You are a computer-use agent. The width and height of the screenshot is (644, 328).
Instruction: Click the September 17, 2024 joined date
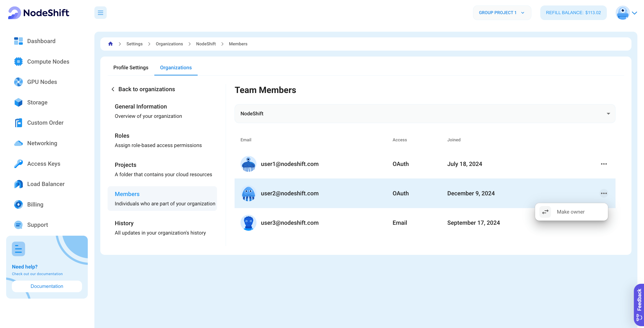pyautogui.click(x=473, y=223)
